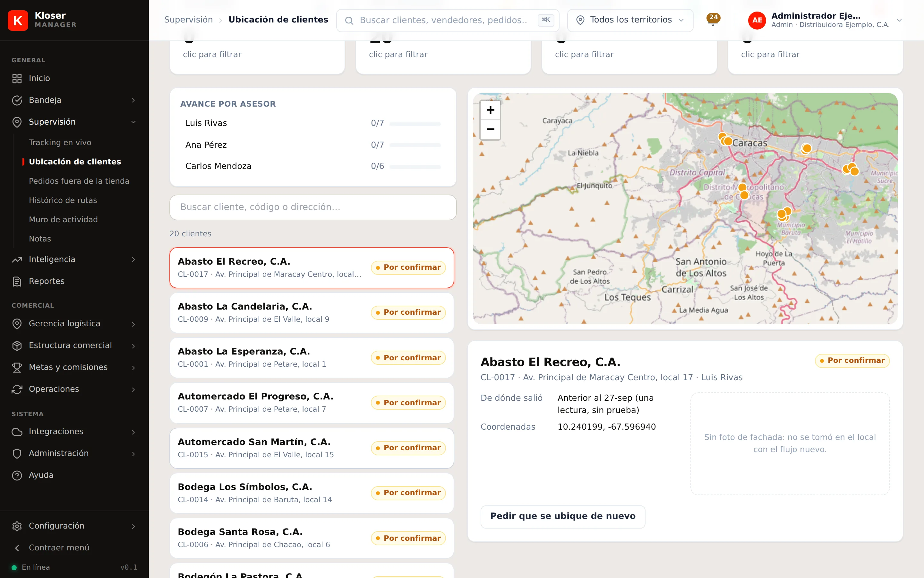Click Contraer menú
This screenshot has height=578, width=924.
pyautogui.click(x=59, y=548)
